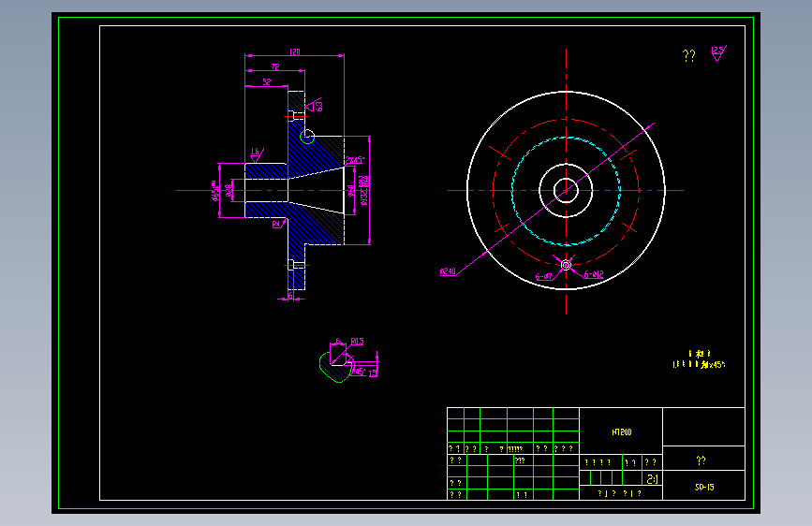
Task: Click the 6.3 surface roughness symbol
Action: (314, 105)
